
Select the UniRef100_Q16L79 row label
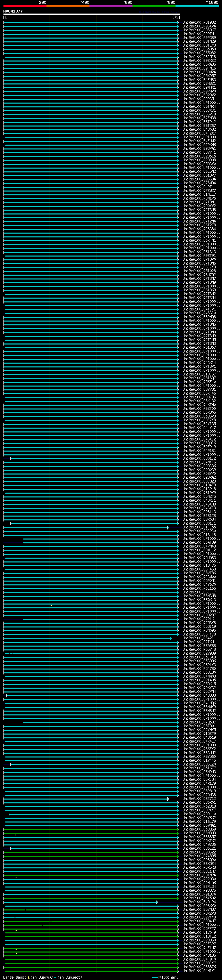199,821
